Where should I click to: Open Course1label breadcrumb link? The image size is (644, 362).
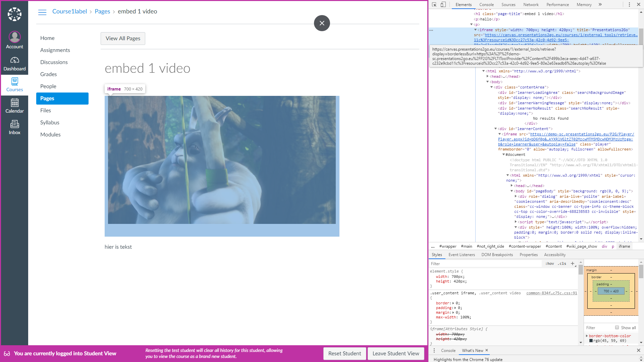click(x=69, y=11)
